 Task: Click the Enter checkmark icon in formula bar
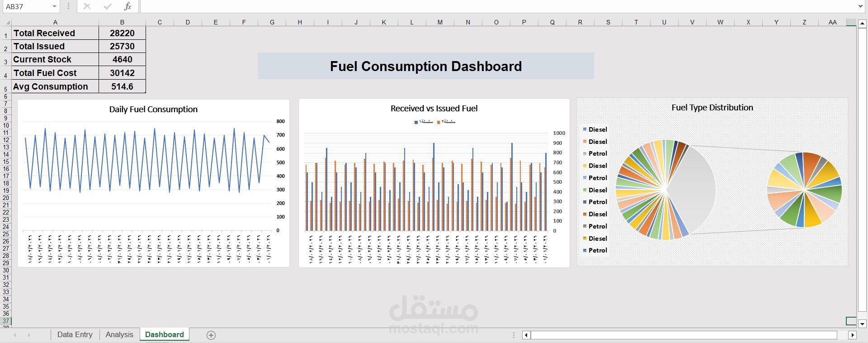[107, 6]
